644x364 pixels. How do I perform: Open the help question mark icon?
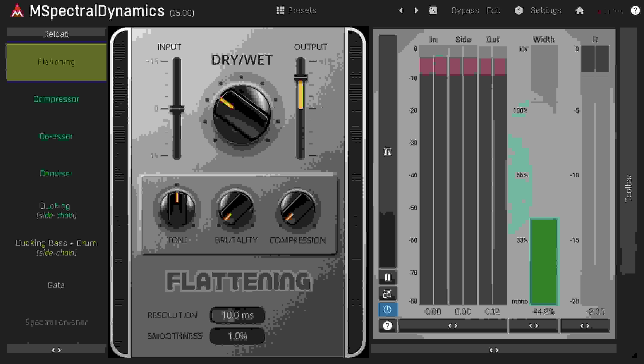point(635,11)
